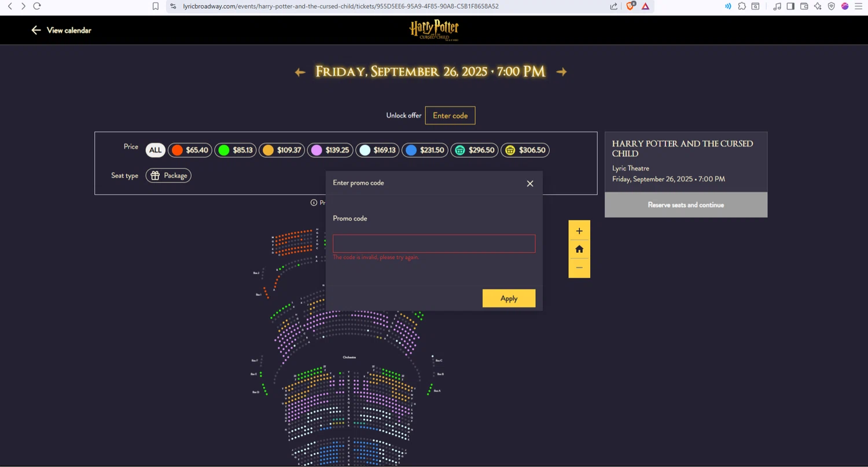Open Brave VPN shield icon

pos(832,6)
